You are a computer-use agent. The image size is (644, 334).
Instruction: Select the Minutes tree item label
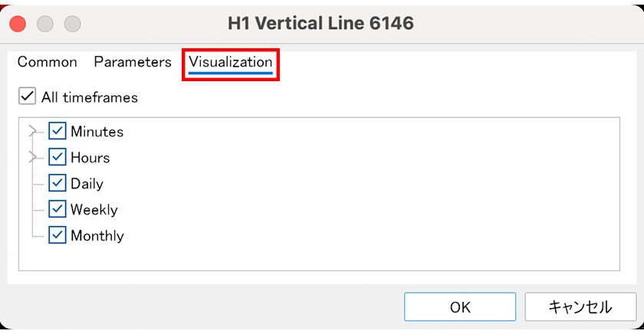point(97,132)
